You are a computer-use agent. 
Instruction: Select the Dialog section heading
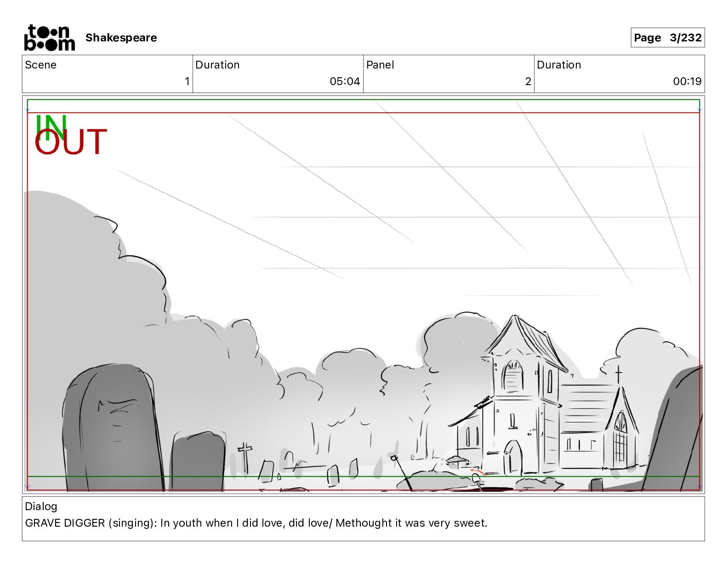pos(41,506)
